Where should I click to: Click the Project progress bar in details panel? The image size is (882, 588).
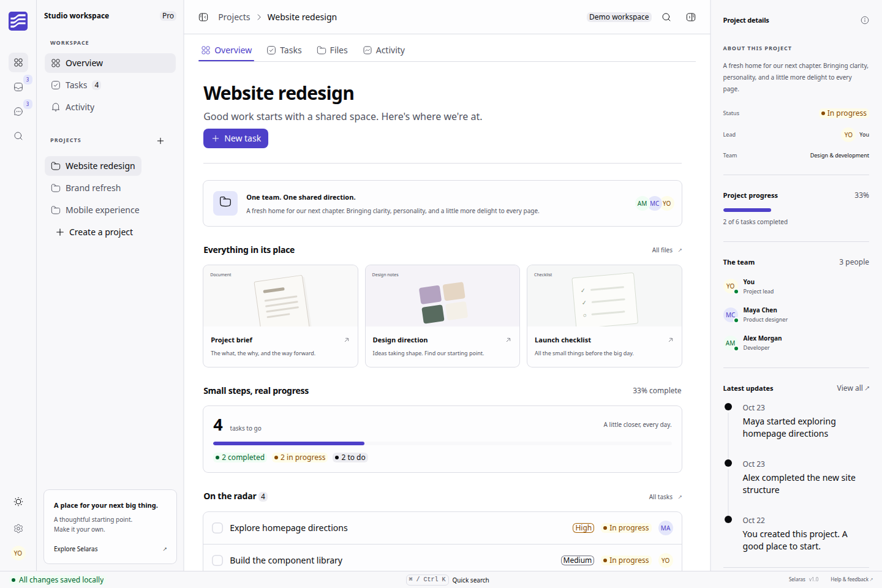(796, 210)
